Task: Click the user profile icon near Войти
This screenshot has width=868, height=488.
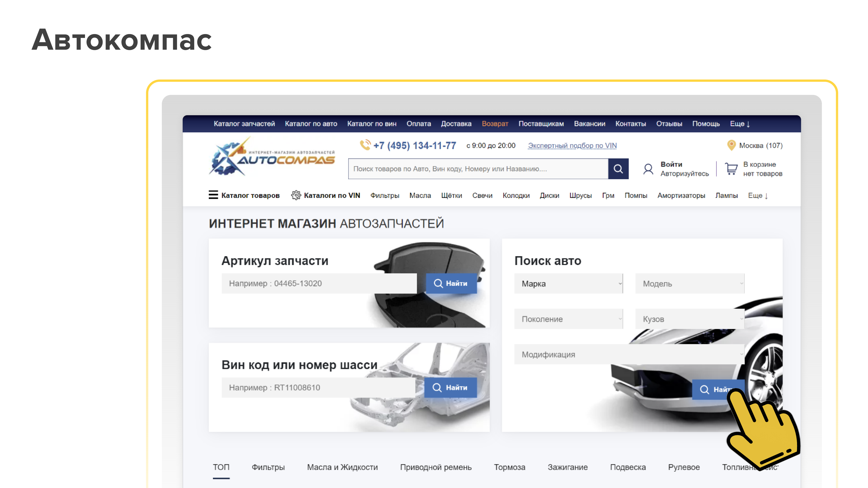Action: point(648,169)
